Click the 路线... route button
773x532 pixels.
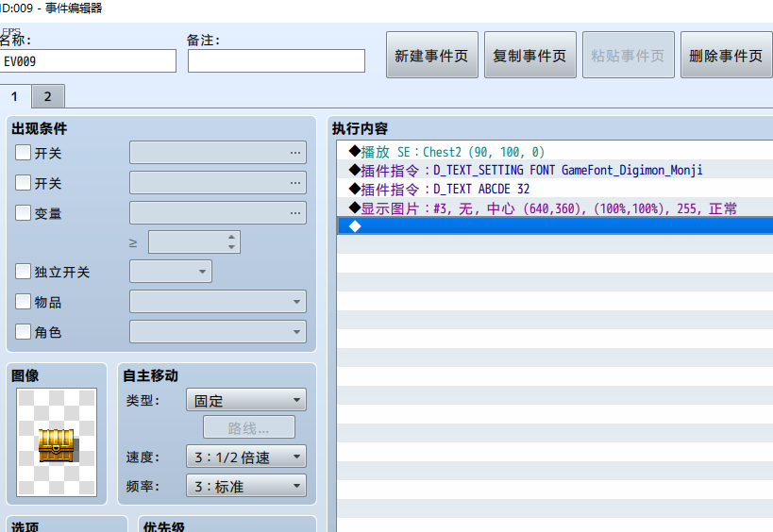[249, 426]
